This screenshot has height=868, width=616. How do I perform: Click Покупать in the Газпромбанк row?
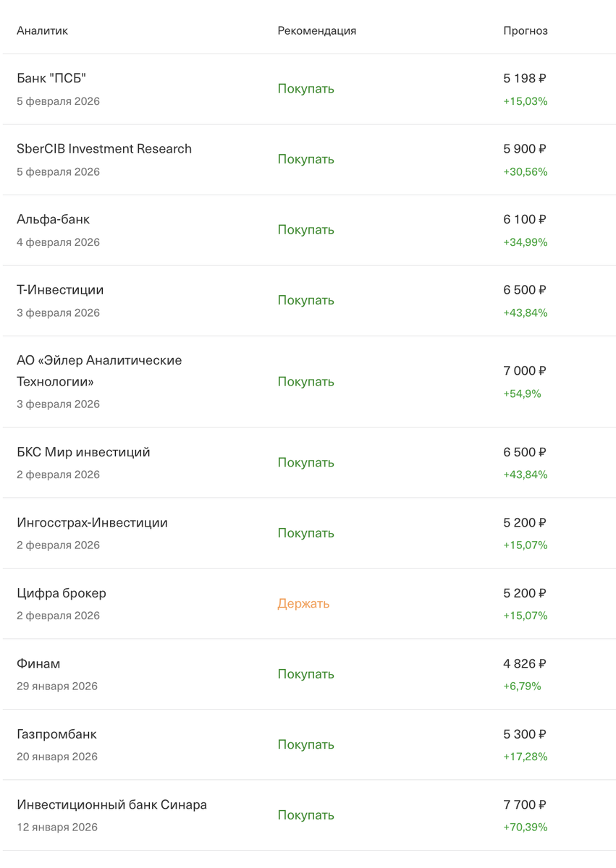tap(306, 744)
